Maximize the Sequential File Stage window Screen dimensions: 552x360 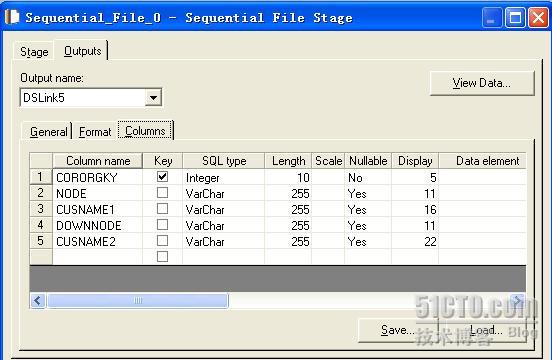tap(515, 17)
